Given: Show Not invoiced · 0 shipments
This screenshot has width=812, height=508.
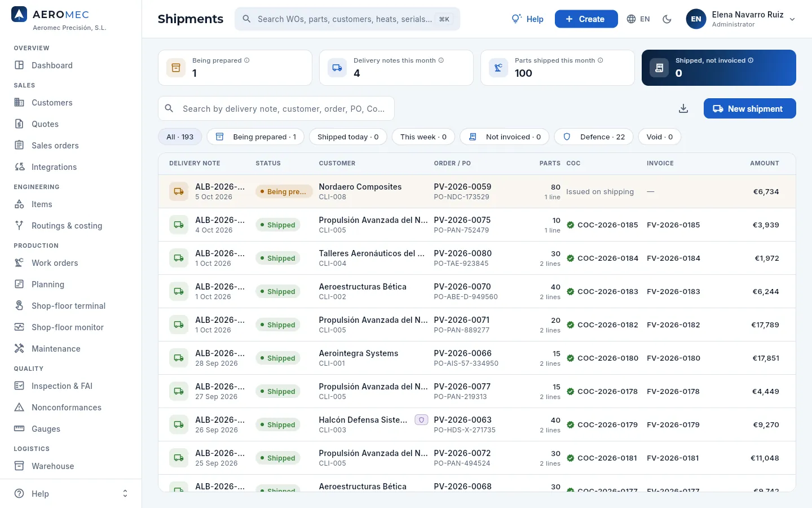Looking at the screenshot, I should tap(505, 137).
